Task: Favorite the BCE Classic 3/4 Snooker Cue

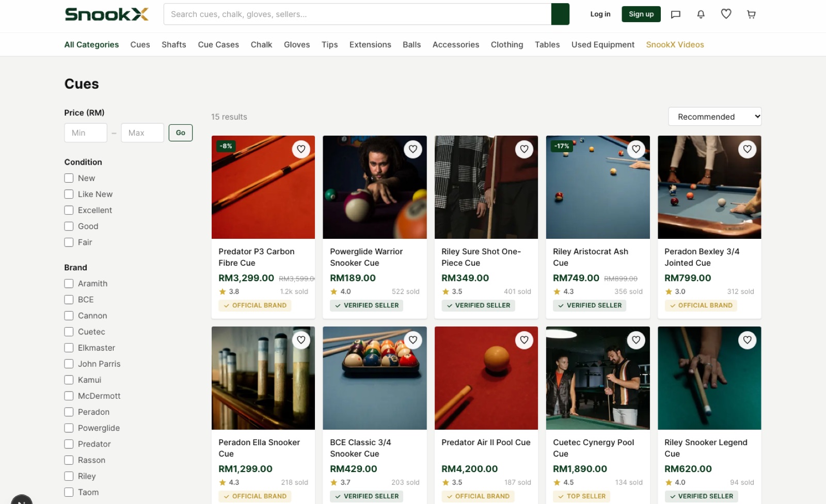Action: point(413,340)
